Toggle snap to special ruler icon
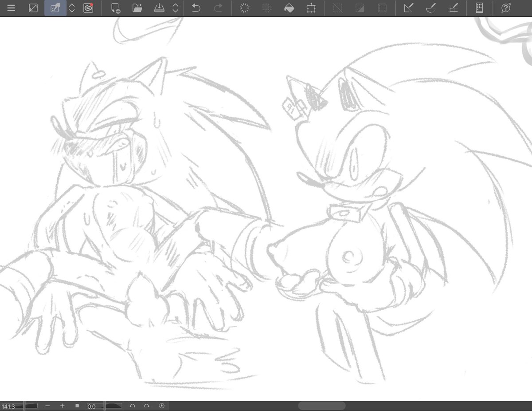The width and height of the screenshot is (532, 411). [430, 8]
